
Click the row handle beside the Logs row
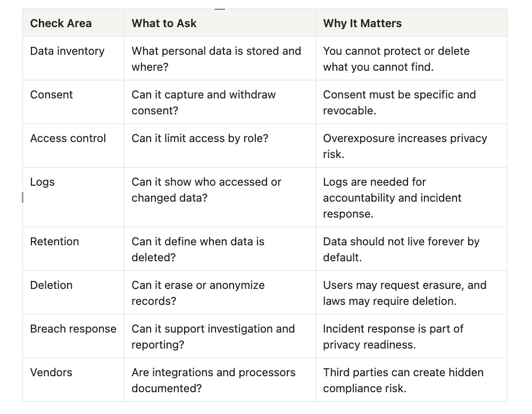pos(23,197)
